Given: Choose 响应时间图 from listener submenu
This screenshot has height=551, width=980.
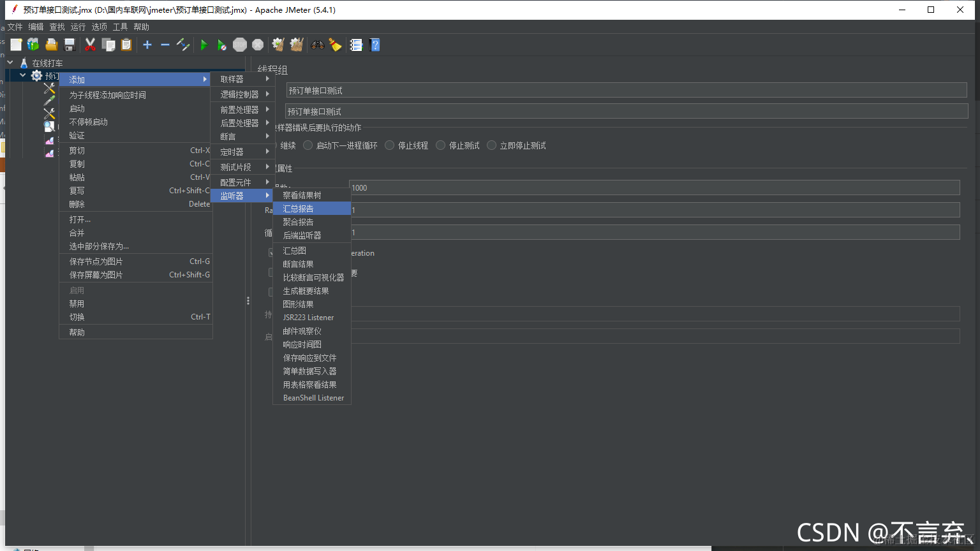Looking at the screenshot, I should [x=312, y=344].
